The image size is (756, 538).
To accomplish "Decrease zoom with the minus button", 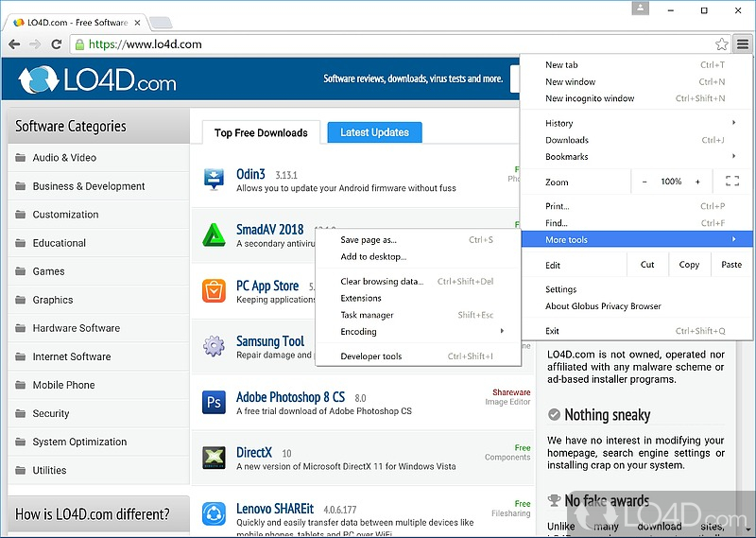I will point(644,182).
